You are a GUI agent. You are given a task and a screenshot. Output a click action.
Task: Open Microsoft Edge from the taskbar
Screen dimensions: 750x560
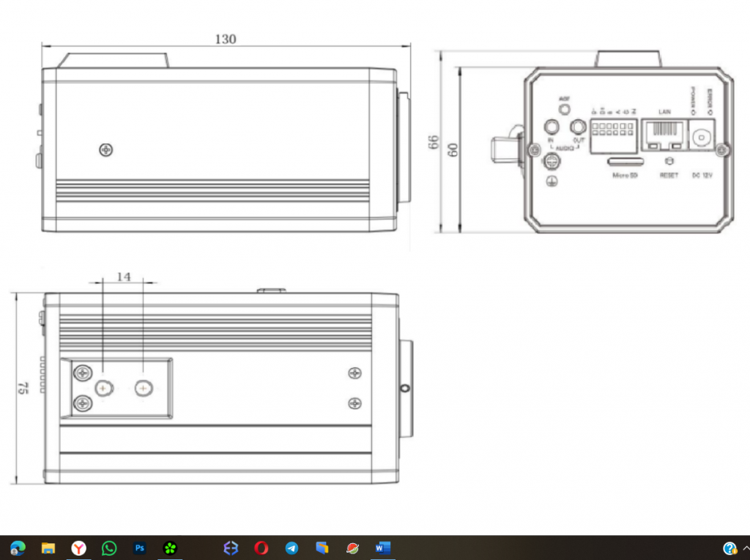click(18, 548)
